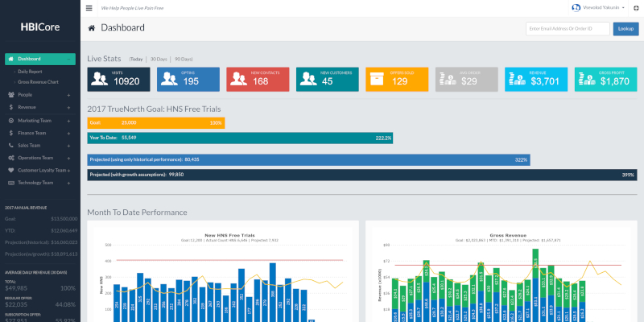Click the New Contacts users icon
This screenshot has height=322, width=644.
tap(238, 78)
